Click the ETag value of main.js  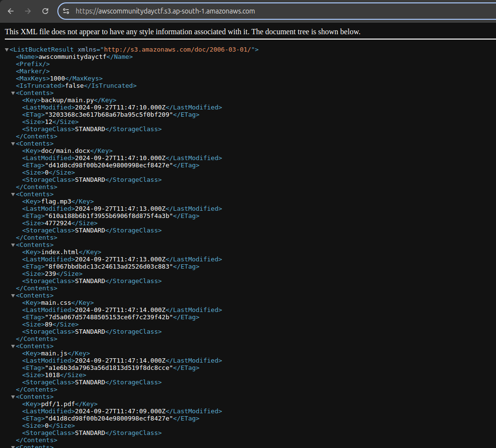click(108, 368)
